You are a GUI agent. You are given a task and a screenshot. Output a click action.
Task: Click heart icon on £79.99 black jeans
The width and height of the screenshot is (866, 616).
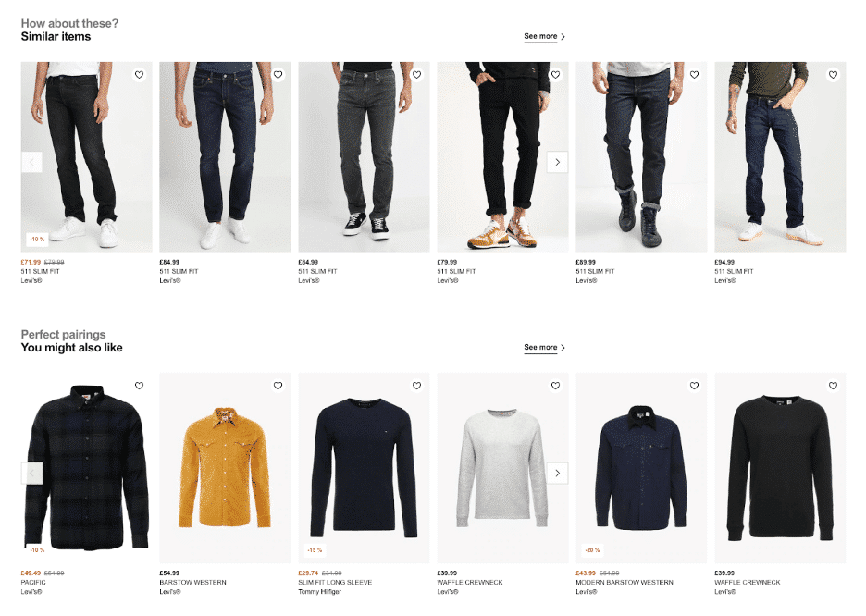pos(556,75)
